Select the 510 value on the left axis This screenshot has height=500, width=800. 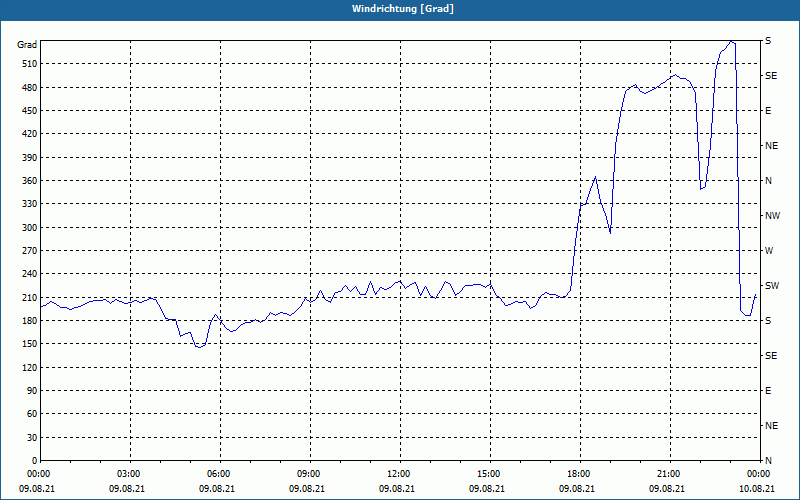pyautogui.click(x=30, y=64)
